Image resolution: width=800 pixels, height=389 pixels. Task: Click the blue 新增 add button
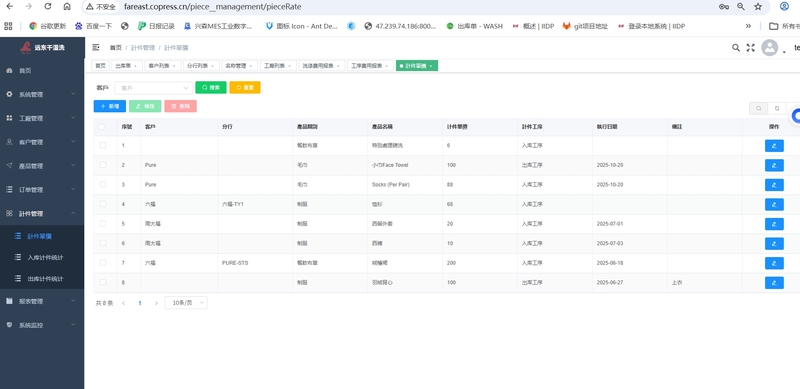110,106
